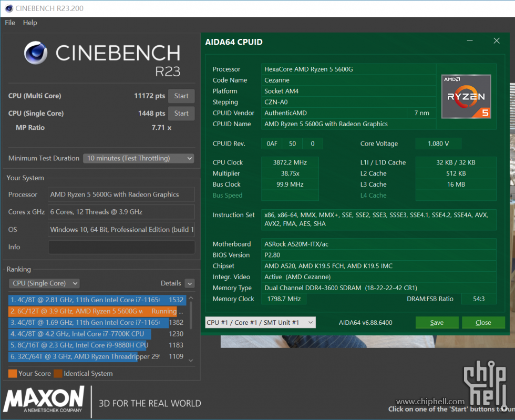This screenshot has height=420, width=515.
Task: Close AIDA64 CPUID with the X icon
Action: click(497, 41)
